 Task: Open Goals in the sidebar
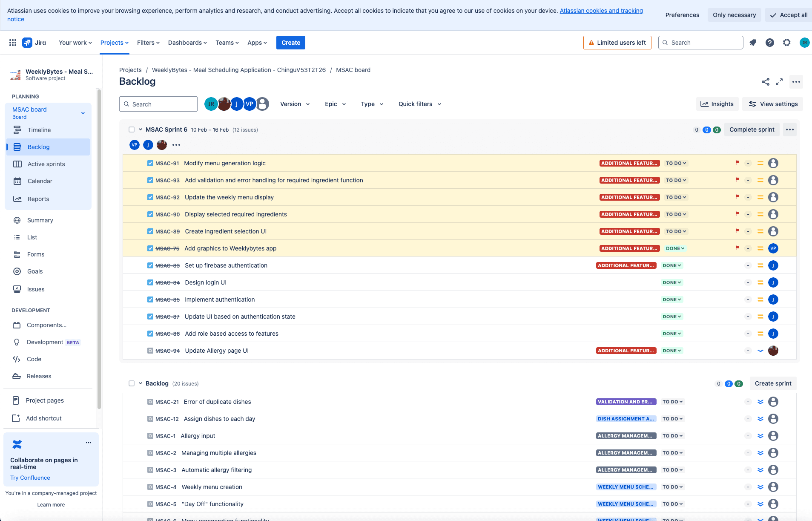(x=35, y=271)
